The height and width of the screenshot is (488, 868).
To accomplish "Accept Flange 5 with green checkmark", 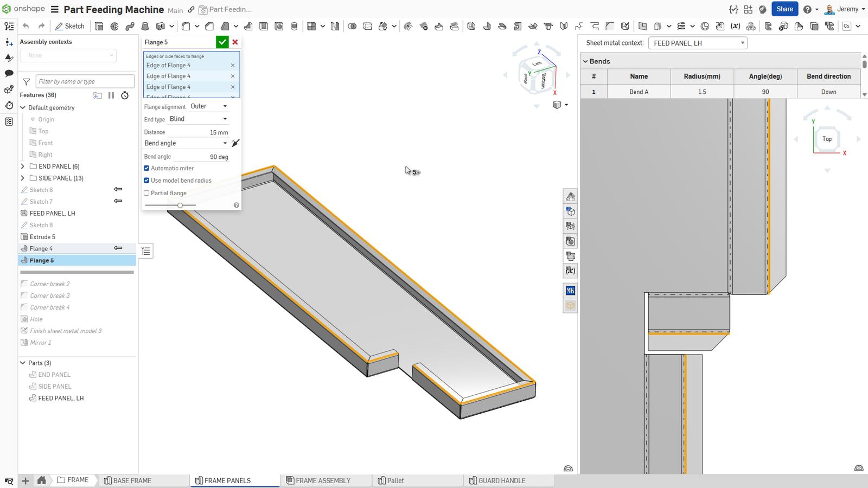I will (x=222, y=42).
